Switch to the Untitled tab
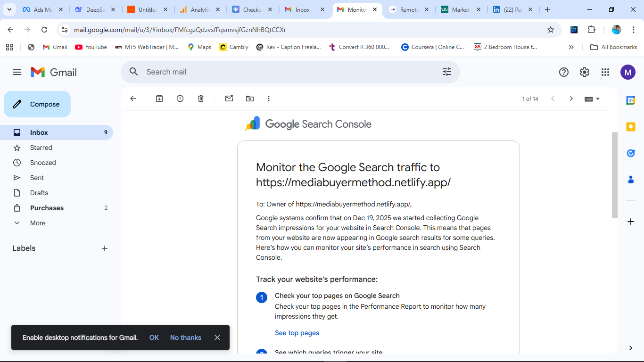The width and height of the screenshot is (644, 362). point(147,9)
